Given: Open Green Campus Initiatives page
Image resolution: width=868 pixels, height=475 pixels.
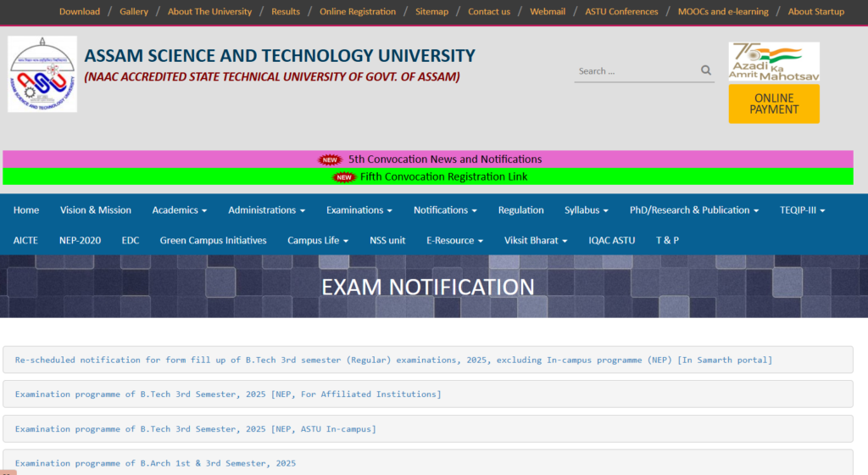Looking at the screenshot, I should pyautogui.click(x=213, y=241).
